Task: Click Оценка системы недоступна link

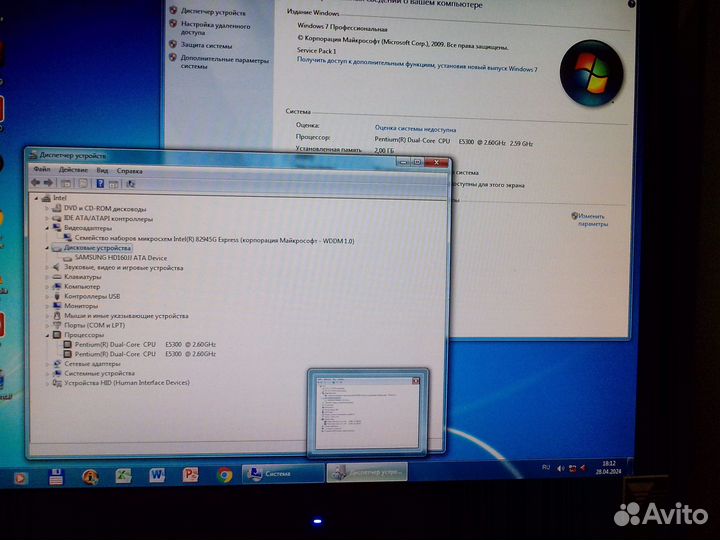Action: (x=415, y=129)
